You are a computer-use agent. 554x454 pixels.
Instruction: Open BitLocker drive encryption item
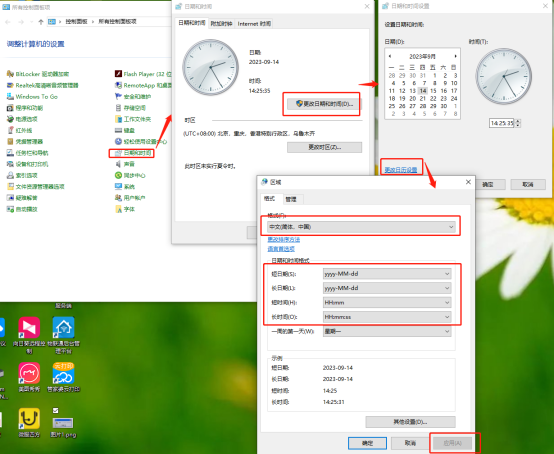click(38, 74)
